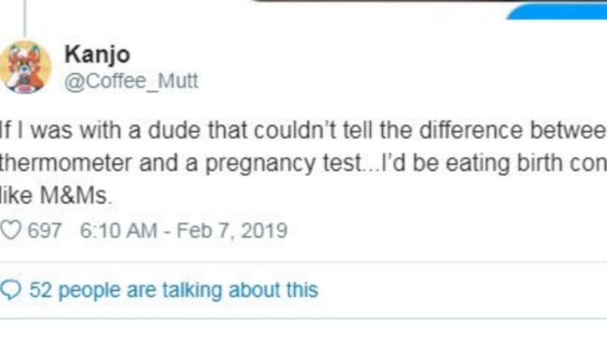Click the partially visible blue button at top
The height and width of the screenshot is (364, 607).
558,11
